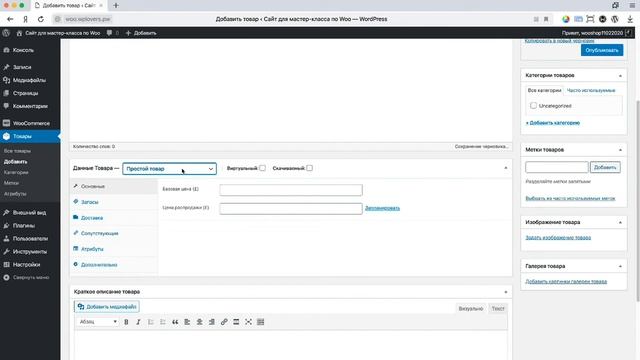Screen dimensions: 640x360
Task: Click the Добавить медиафайл button
Action: (107, 307)
